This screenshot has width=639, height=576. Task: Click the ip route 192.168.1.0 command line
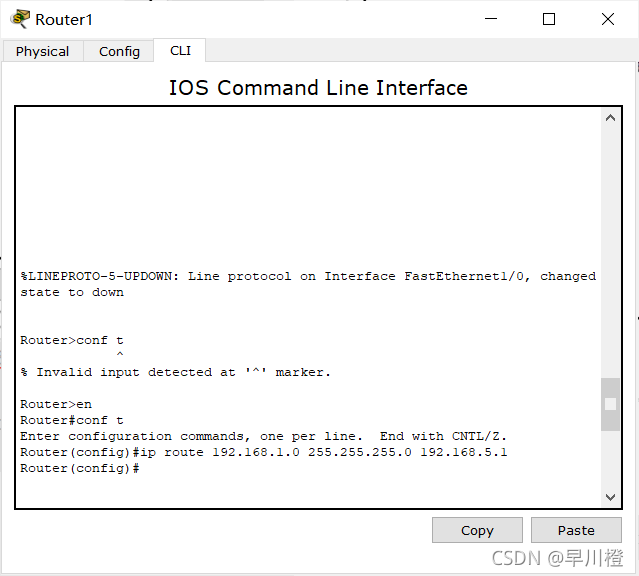click(264, 453)
